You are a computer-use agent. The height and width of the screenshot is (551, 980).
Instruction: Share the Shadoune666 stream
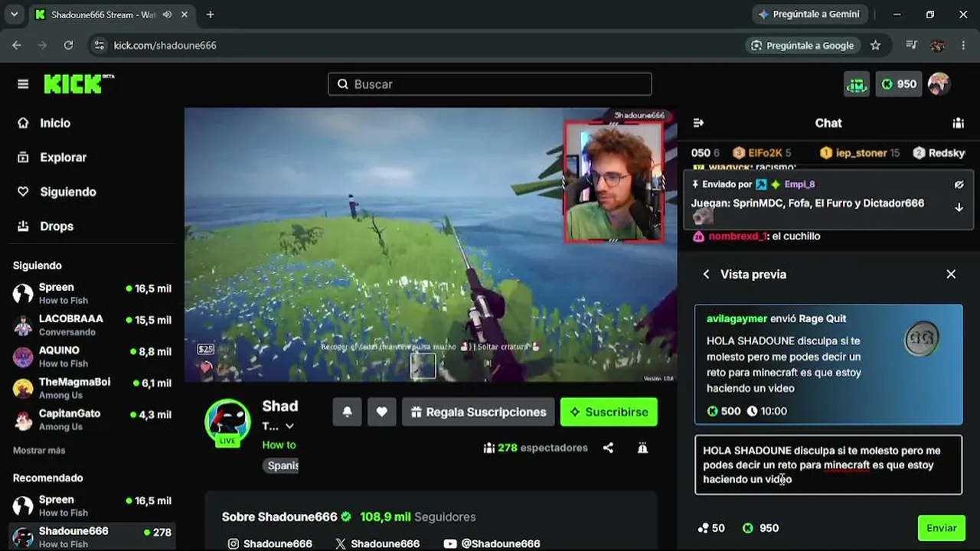[608, 448]
